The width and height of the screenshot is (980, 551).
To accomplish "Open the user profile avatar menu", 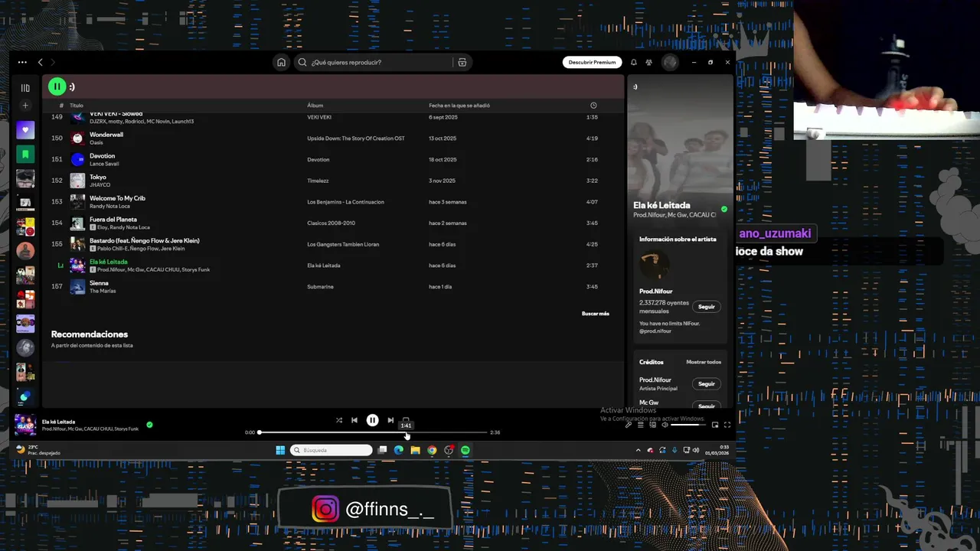I will pyautogui.click(x=670, y=62).
